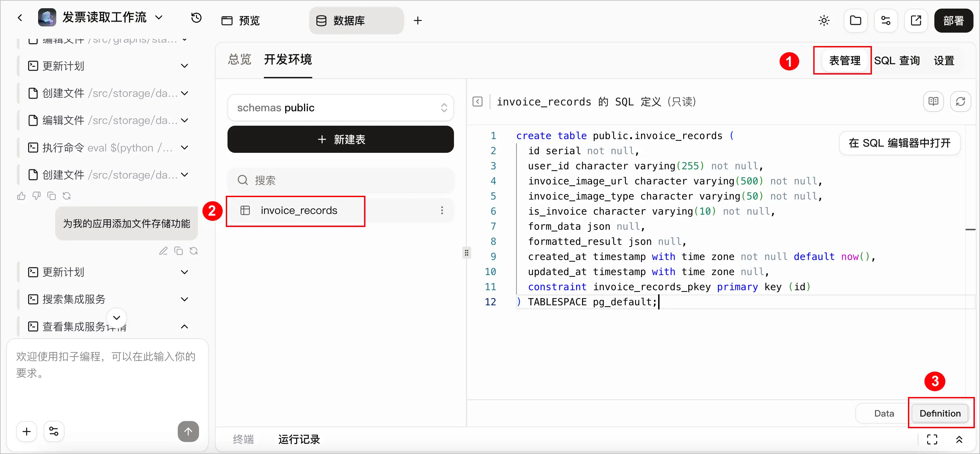Switch to the Data view
Screen dimensions: 980x454
tap(884, 413)
